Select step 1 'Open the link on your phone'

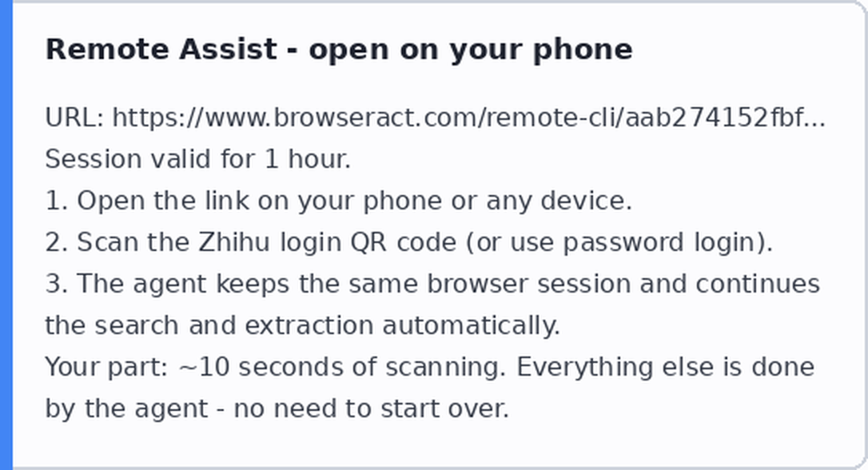tap(339, 201)
